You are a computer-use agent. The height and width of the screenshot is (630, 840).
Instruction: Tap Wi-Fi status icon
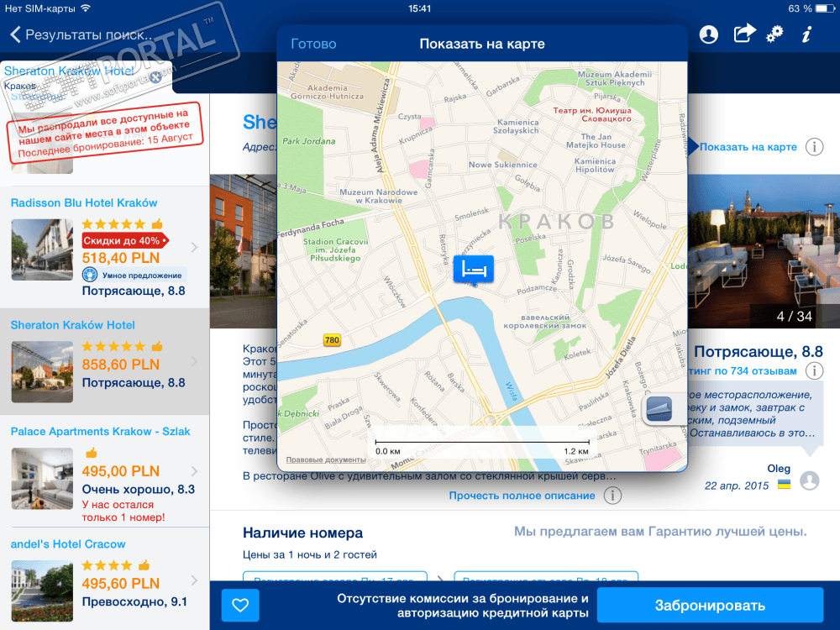(x=85, y=8)
